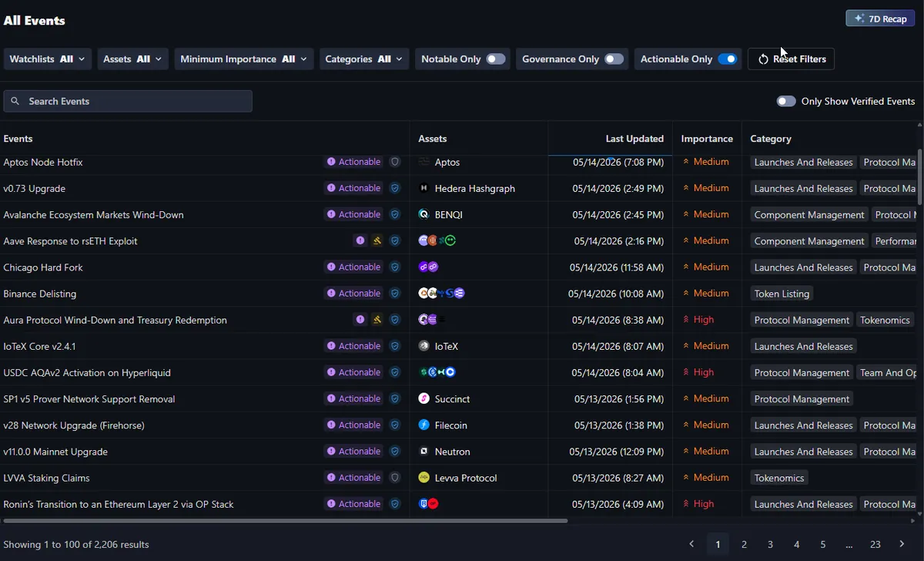
Task: Click the 05/14/2026 (8:38 AM) timestamp
Action: pyautogui.click(x=619, y=320)
